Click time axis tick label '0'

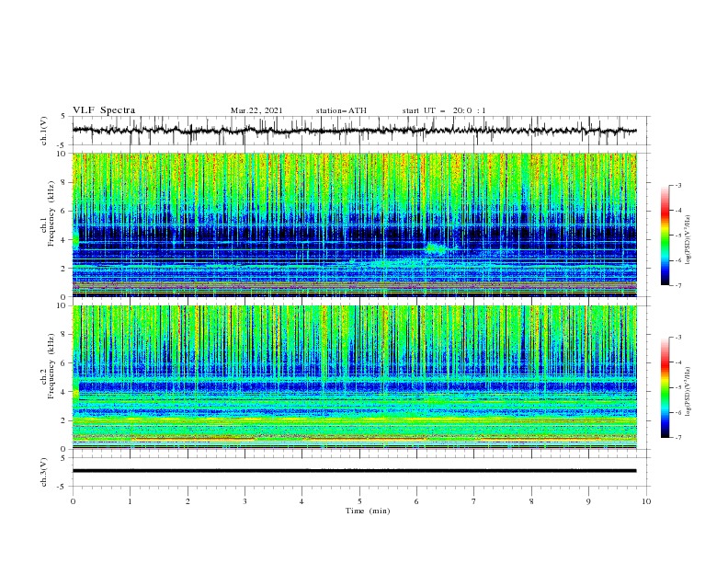click(x=73, y=501)
